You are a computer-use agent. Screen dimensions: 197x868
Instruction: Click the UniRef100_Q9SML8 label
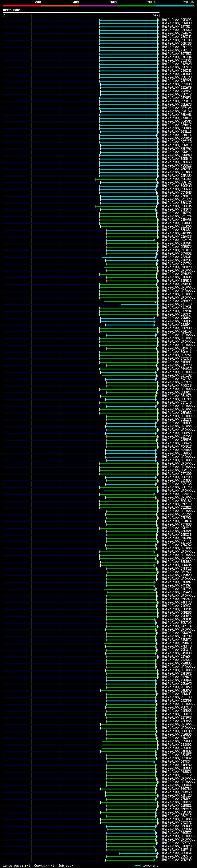pyautogui.click(x=176, y=101)
